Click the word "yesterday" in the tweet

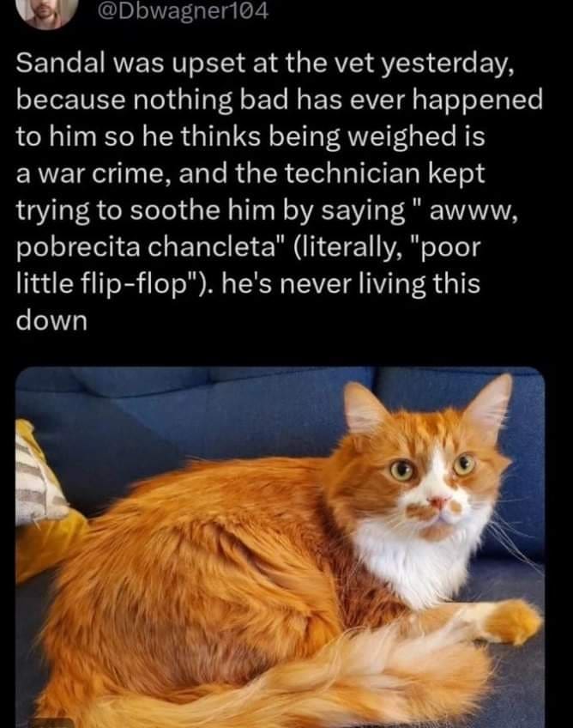point(446,64)
